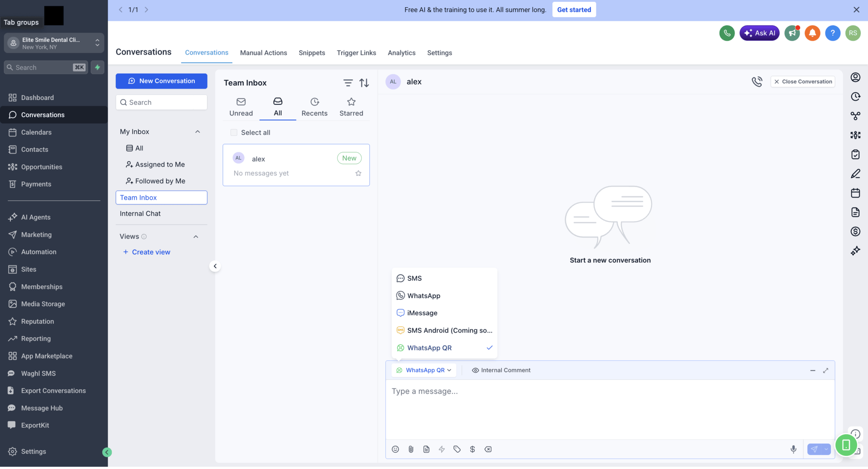Expand the message composer to full size

(826, 371)
